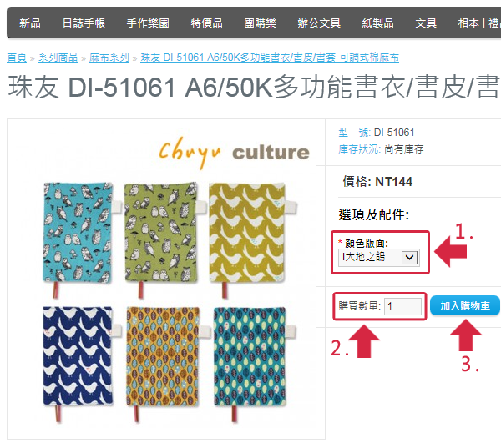Viewport: 501px width, 448px height.
Task: Open the 團購樂 menu item
Action: click(260, 23)
